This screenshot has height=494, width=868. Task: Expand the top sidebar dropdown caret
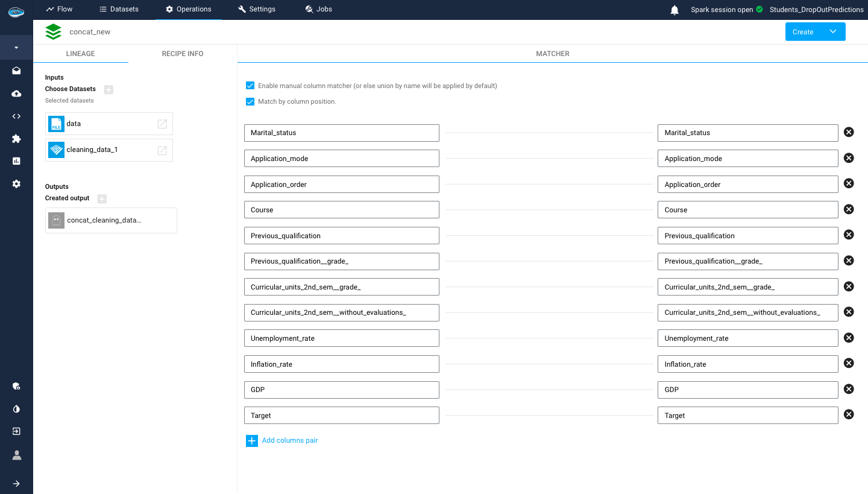[16, 48]
